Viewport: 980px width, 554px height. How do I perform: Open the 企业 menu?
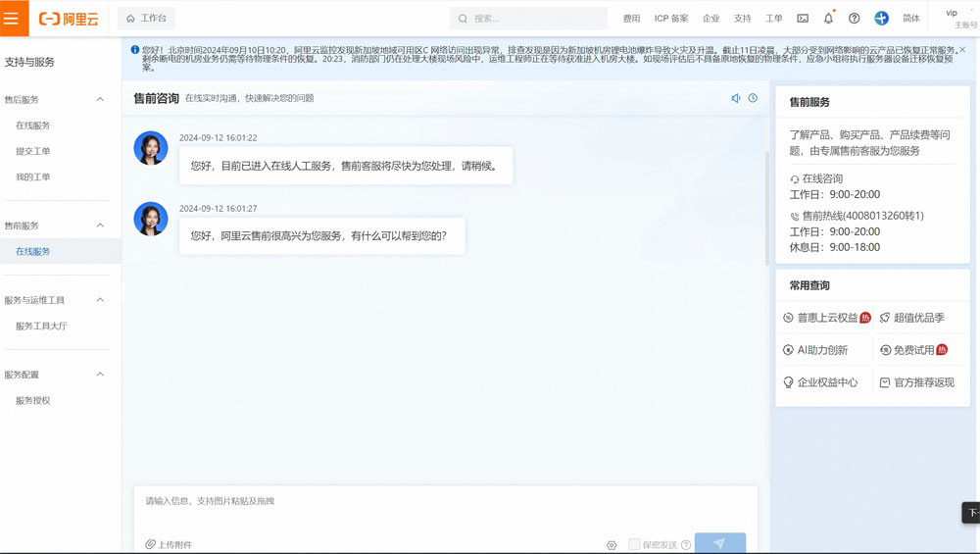pyautogui.click(x=711, y=18)
